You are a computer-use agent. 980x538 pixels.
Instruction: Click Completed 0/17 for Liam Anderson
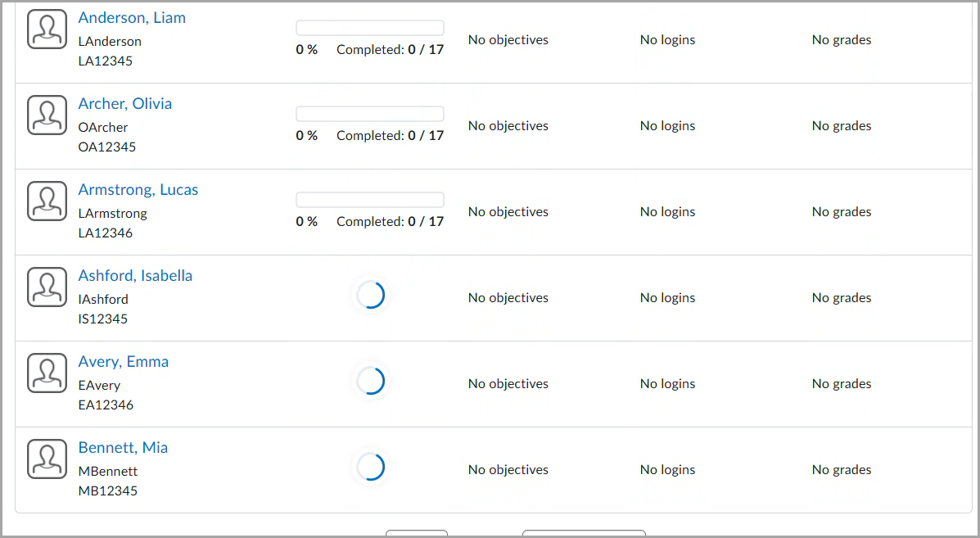(390, 49)
